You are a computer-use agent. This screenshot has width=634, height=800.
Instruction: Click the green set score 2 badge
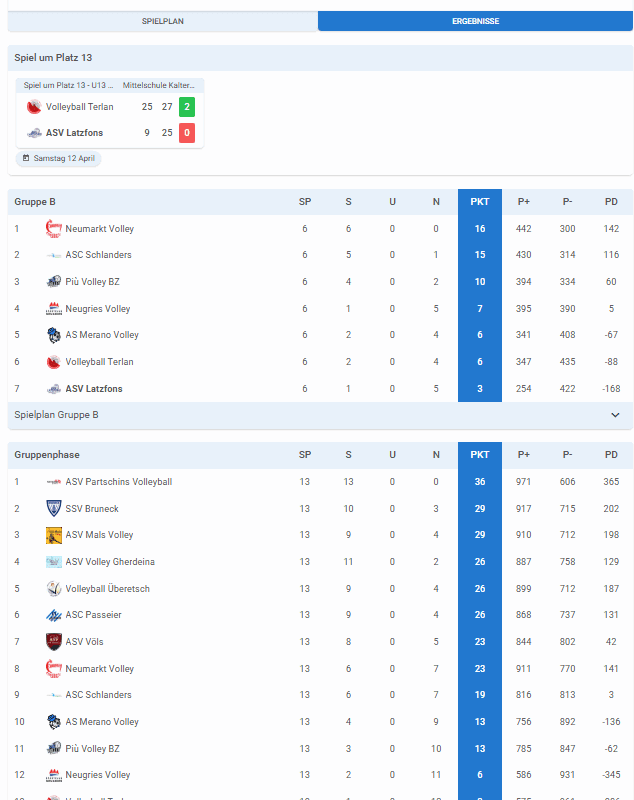187,107
